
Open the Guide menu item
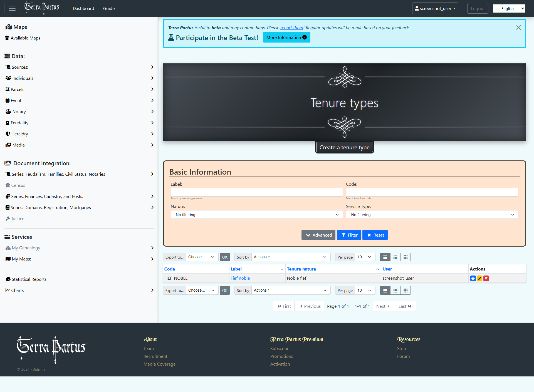point(109,8)
